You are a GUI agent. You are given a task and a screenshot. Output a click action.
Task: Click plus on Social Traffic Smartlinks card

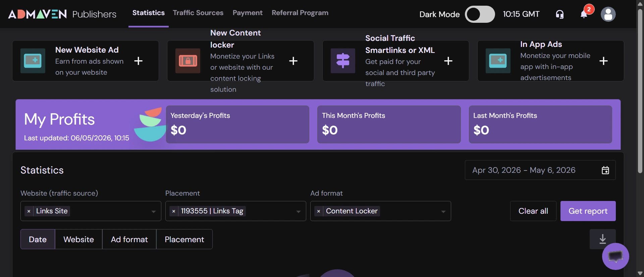[448, 61]
